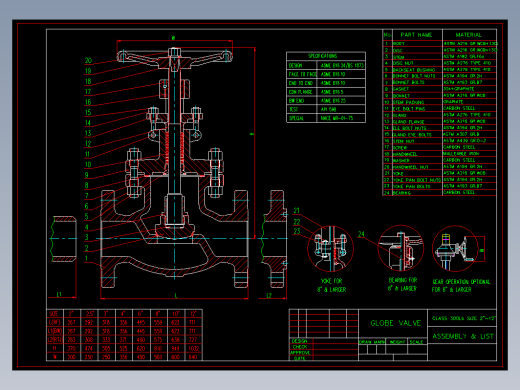
Task: Click the GLAND FLANGE part name
Action: coord(408,122)
